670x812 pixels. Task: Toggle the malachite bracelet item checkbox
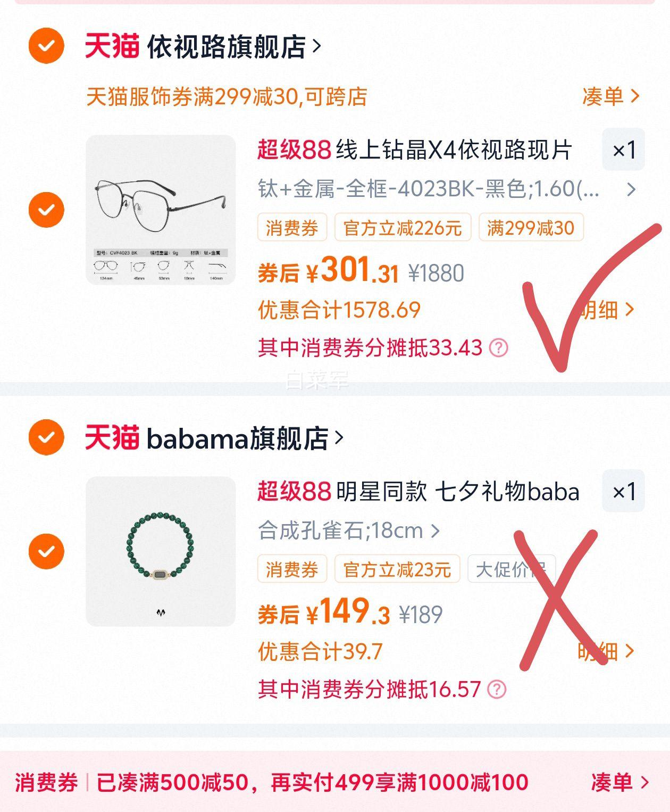[x=46, y=551]
